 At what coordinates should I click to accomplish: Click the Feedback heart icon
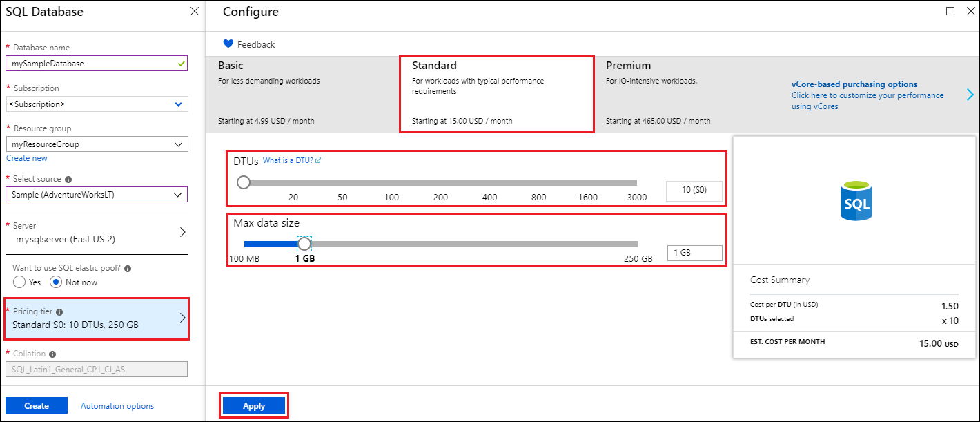[x=228, y=44]
